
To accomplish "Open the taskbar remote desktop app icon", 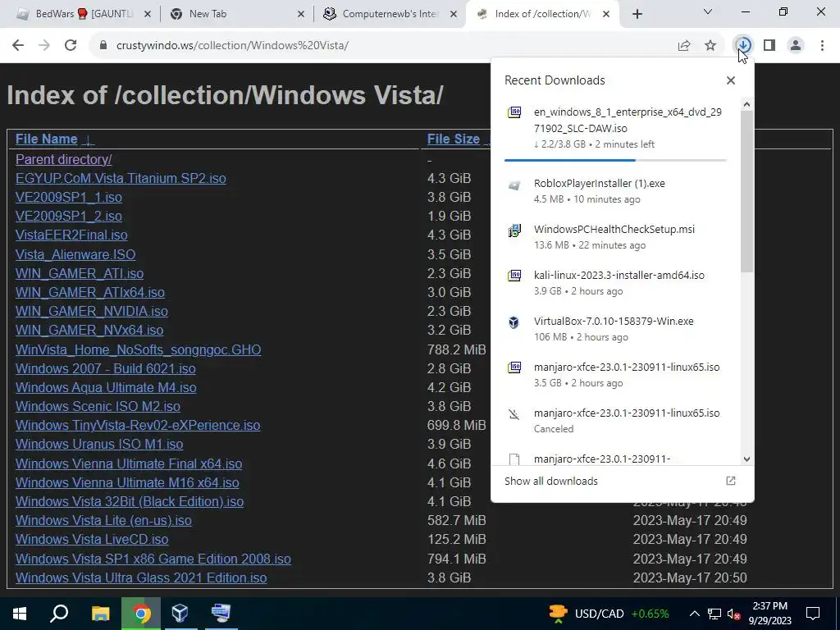I will (x=220, y=614).
